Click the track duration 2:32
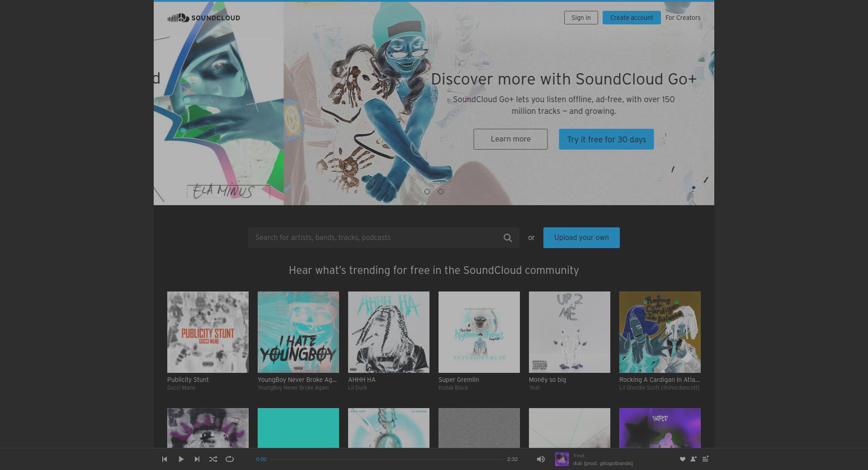Viewport: 868px width, 470px height. point(512,459)
